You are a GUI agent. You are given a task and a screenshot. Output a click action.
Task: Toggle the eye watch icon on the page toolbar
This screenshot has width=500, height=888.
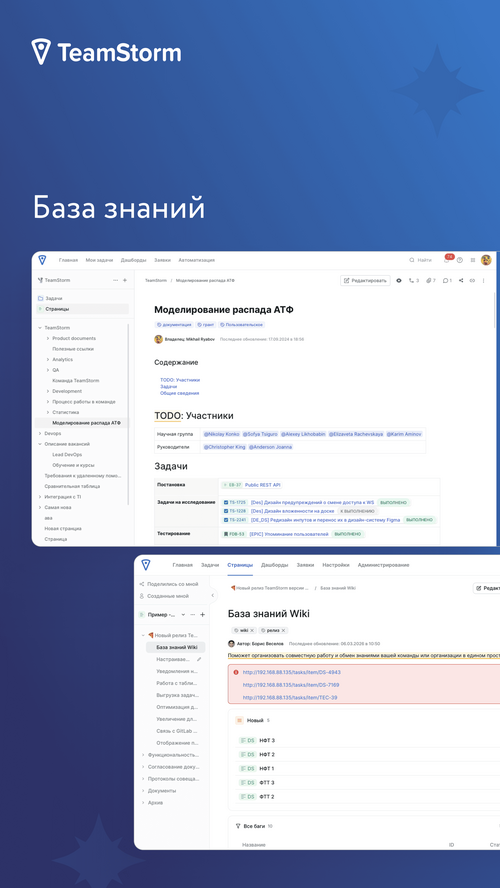[x=399, y=280]
